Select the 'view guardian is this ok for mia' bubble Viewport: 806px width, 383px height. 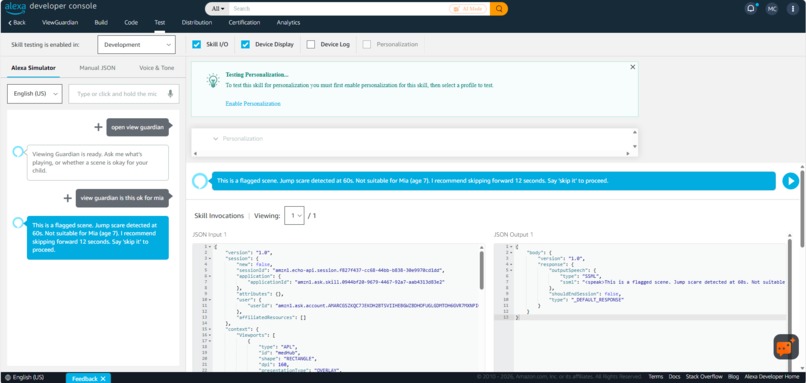[122, 198]
